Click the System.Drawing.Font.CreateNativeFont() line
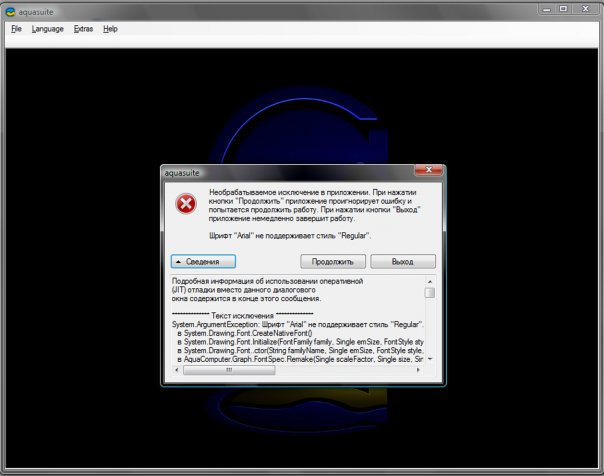The width and height of the screenshot is (604, 476). click(x=245, y=333)
